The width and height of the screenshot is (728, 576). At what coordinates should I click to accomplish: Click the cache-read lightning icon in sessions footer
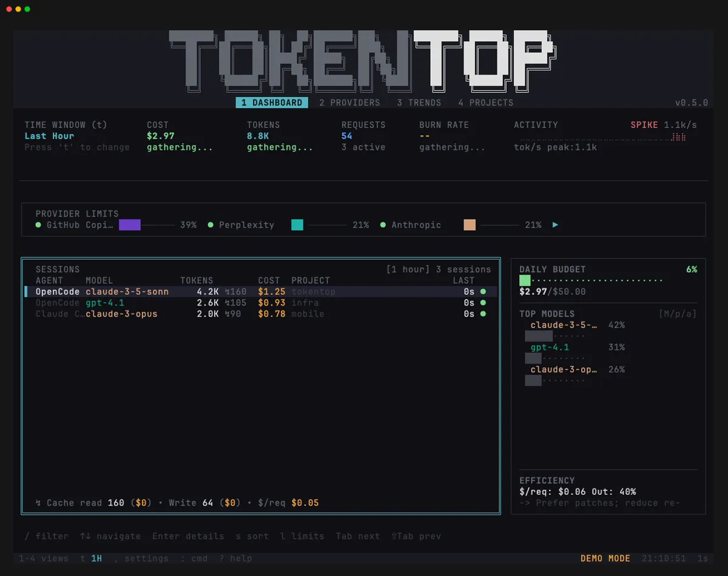[x=37, y=503]
